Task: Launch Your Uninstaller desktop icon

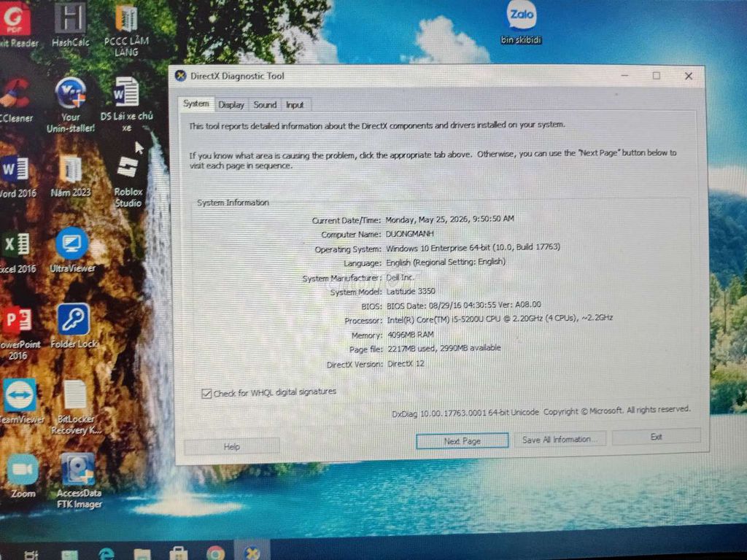Action: [71, 105]
